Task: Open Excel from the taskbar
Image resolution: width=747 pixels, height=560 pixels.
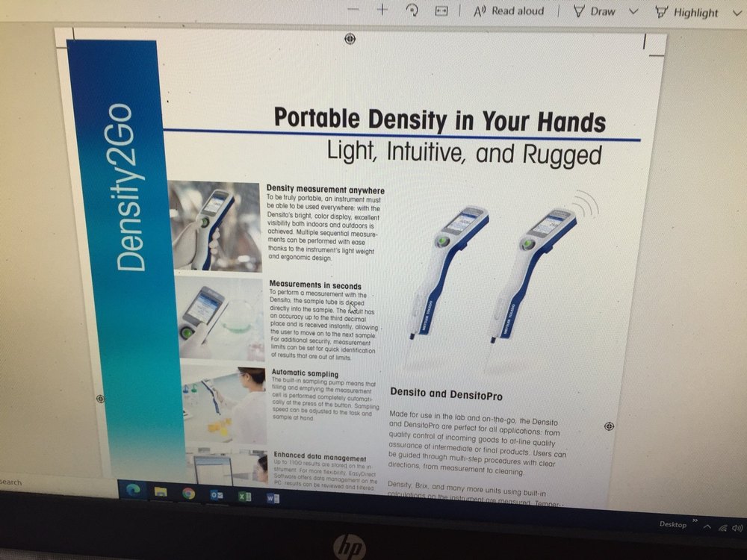Action: coord(244,497)
